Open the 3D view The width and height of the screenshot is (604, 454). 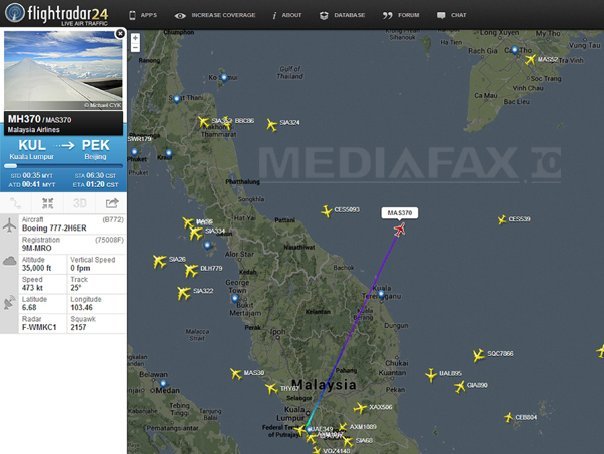pos(78,203)
